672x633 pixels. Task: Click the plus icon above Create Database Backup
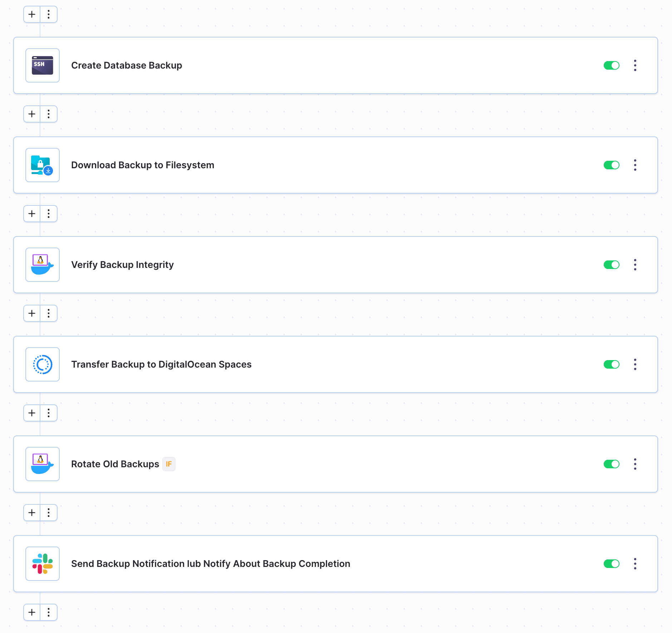(31, 14)
